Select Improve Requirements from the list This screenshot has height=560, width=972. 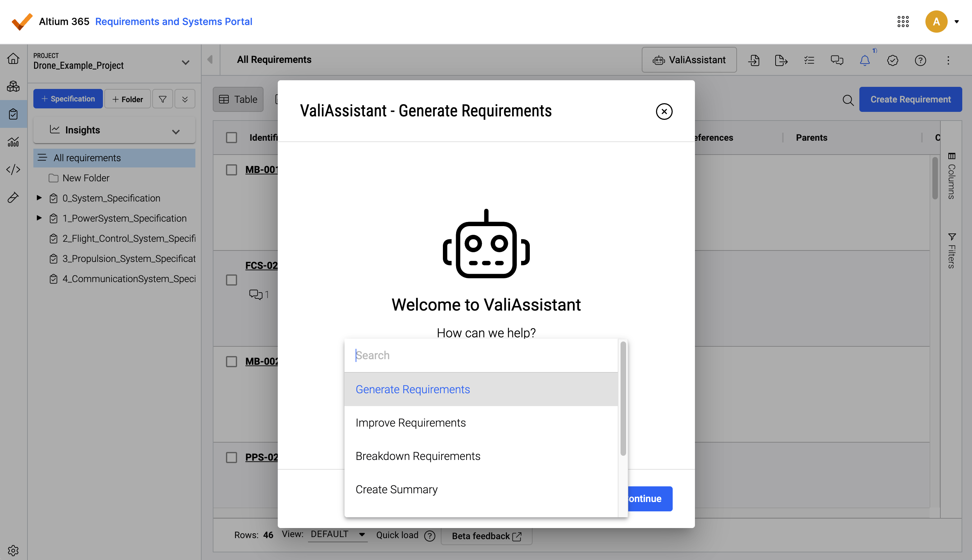coord(410,423)
